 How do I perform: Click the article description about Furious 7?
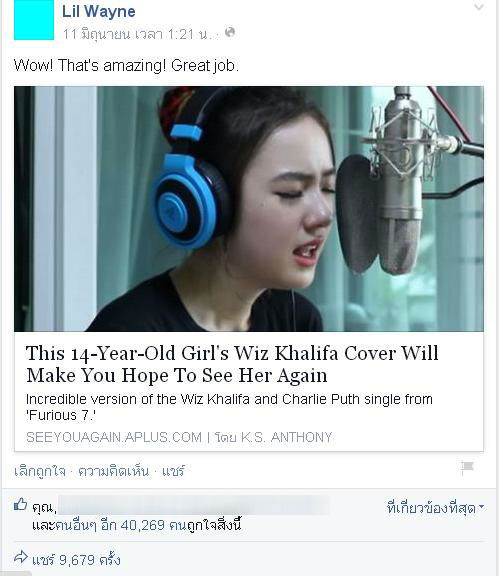click(x=229, y=407)
